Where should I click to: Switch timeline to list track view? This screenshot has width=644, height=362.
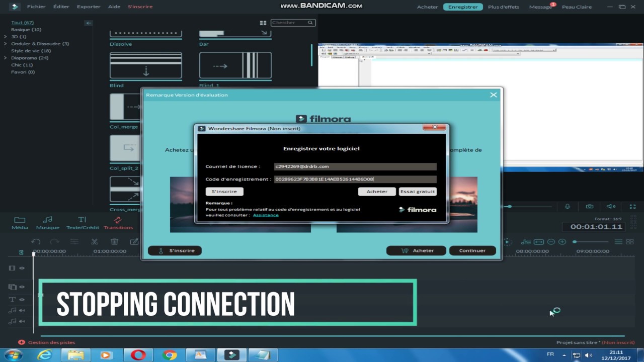pyautogui.click(x=619, y=242)
